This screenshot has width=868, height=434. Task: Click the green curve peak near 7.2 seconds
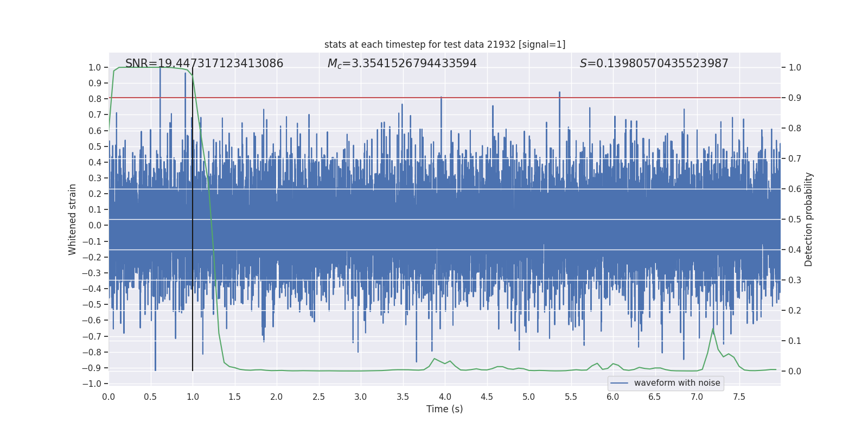(x=713, y=329)
